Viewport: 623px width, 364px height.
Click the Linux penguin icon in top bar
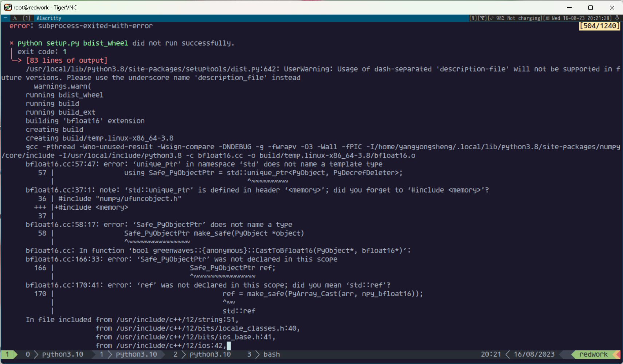617,18
